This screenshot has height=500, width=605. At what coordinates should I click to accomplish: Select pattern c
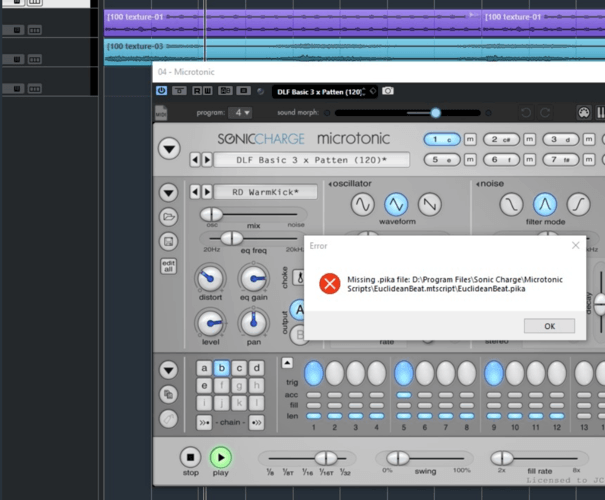tap(239, 368)
